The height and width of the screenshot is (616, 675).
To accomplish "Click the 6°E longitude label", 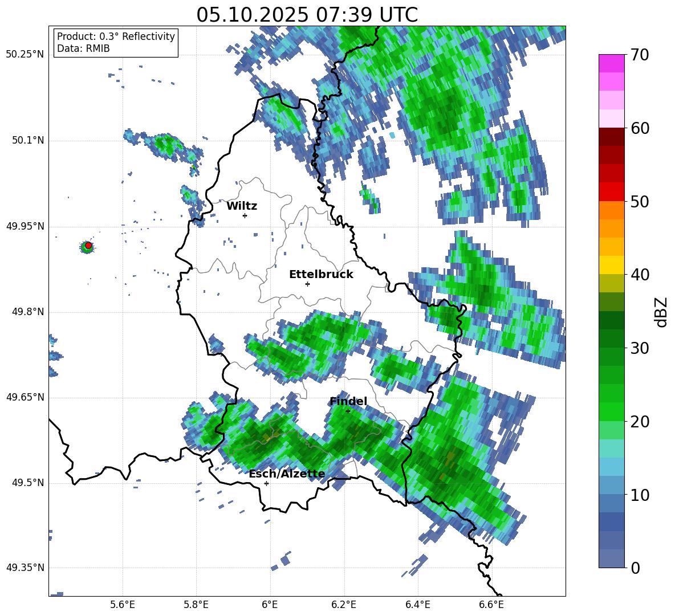I will [x=270, y=605].
